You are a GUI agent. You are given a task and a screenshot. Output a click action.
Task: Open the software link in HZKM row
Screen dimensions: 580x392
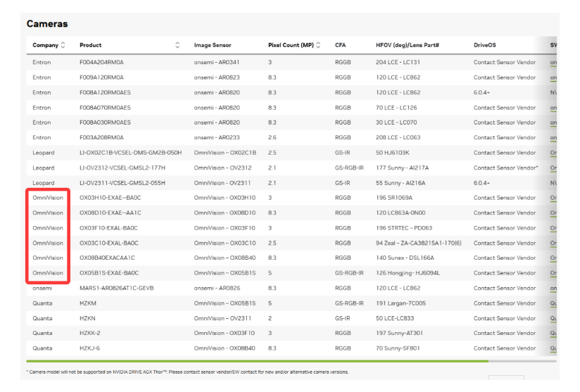coord(553,303)
